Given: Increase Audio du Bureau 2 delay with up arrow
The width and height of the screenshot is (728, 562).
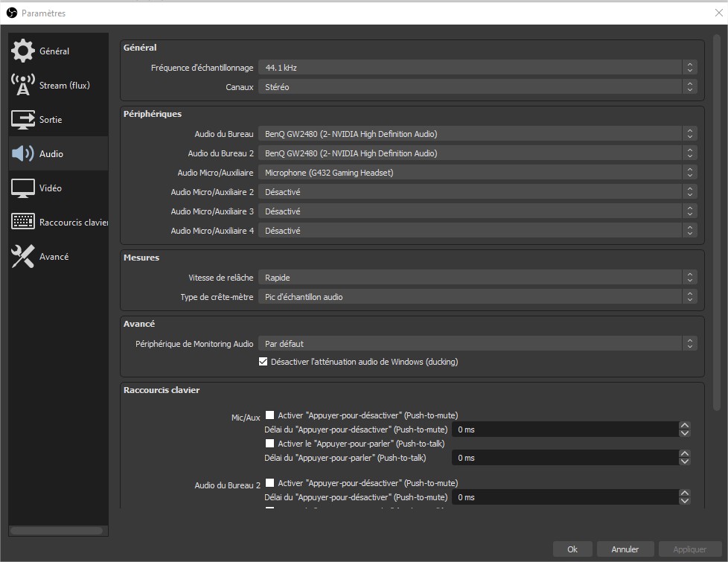Looking at the screenshot, I should click(684, 494).
